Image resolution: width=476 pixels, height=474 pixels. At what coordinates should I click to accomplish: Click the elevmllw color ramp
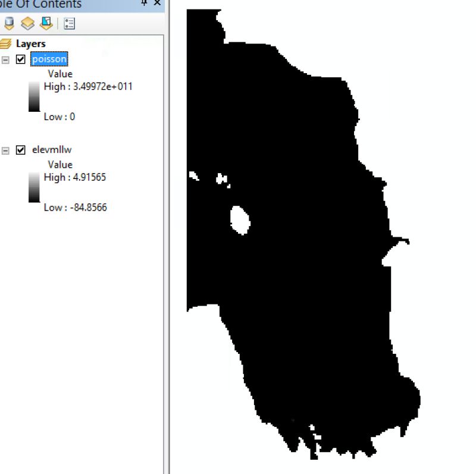click(x=34, y=186)
